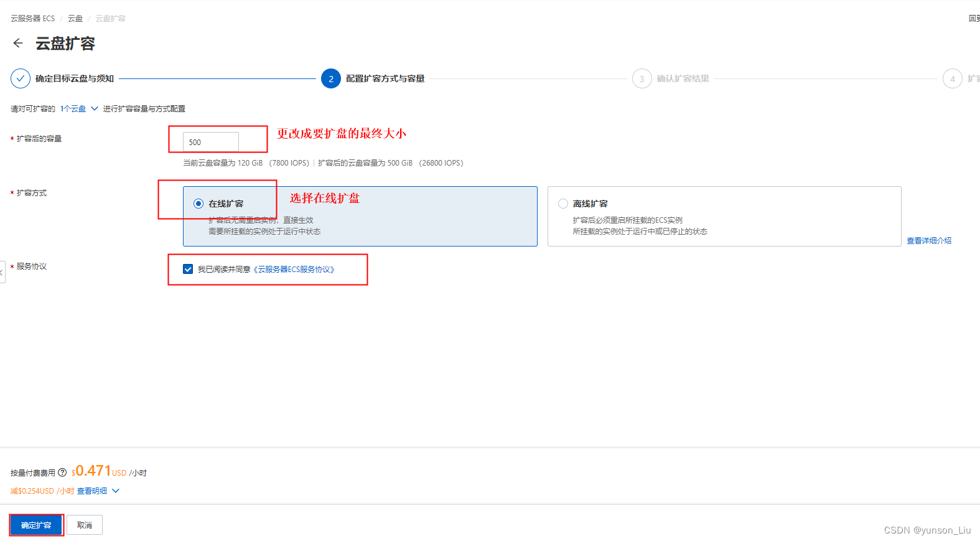
Task: Click the 确定扩容 button
Action: point(36,525)
